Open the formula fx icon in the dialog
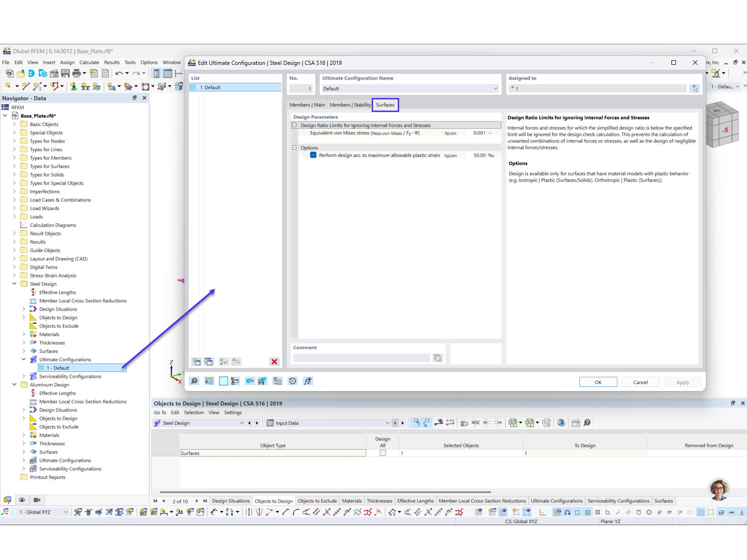 tap(308, 381)
